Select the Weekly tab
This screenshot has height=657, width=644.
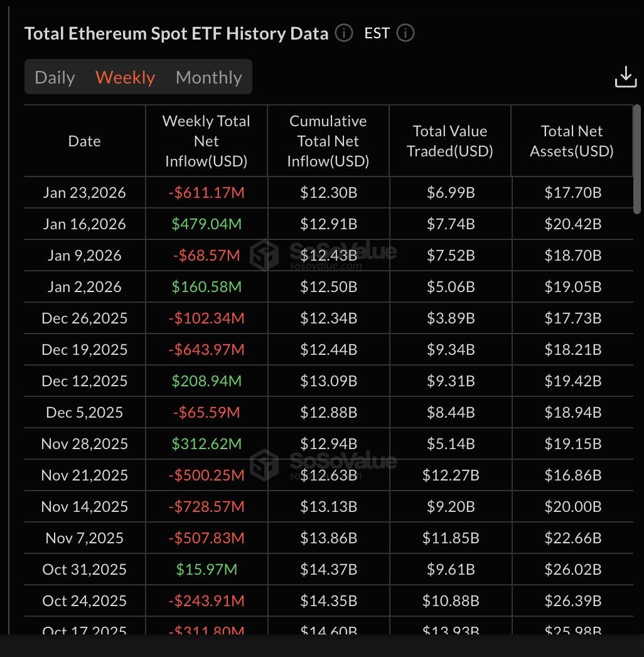(125, 77)
